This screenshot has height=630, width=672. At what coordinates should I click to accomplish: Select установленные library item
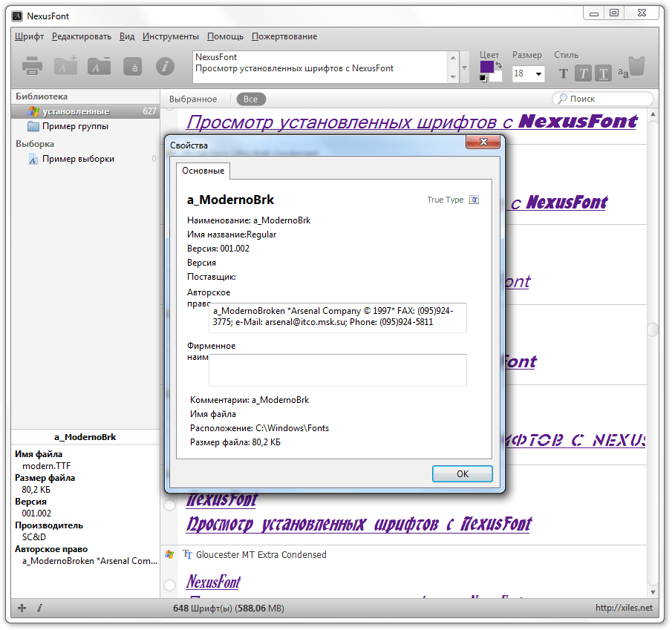click(x=85, y=111)
